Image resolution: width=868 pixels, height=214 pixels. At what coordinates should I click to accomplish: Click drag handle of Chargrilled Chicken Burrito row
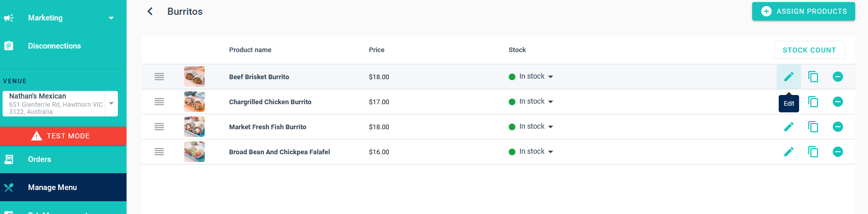159,102
